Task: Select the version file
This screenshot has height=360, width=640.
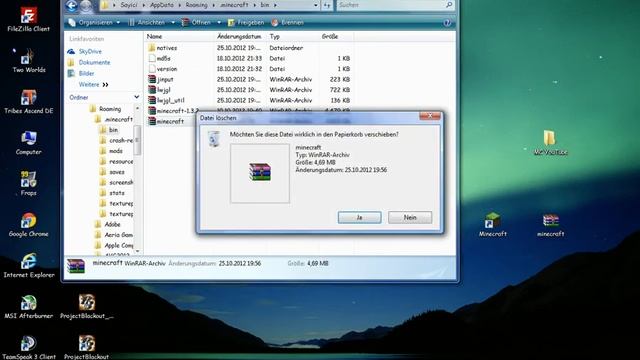Action: click(162, 69)
